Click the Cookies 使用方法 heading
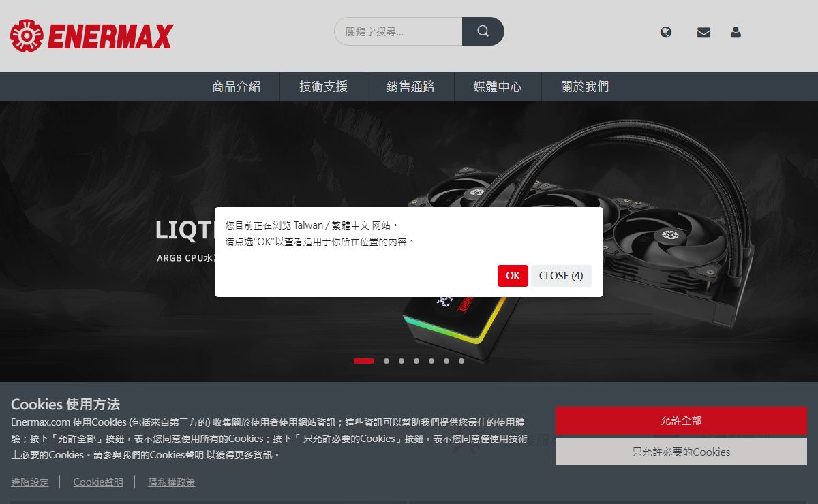 pos(65,404)
